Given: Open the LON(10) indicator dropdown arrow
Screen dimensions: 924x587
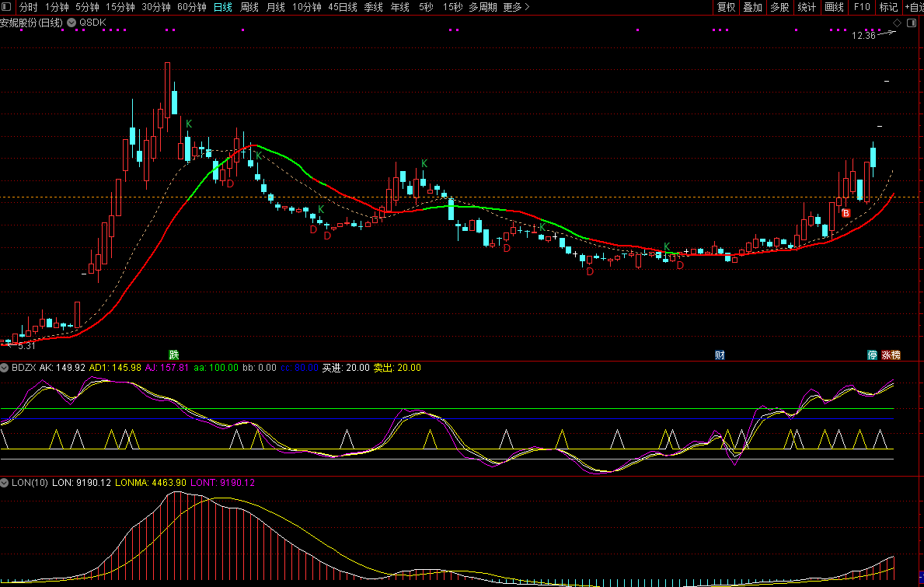Looking at the screenshot, I should pos(5,483).
